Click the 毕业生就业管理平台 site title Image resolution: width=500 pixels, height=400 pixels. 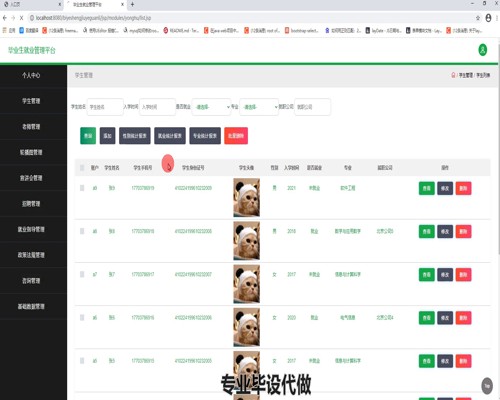coord(32,50)
